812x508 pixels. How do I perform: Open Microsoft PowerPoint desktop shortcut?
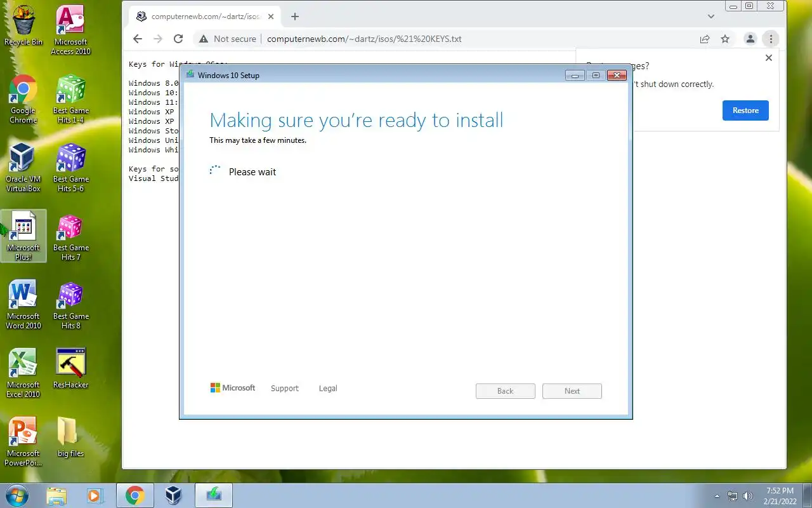23,442
